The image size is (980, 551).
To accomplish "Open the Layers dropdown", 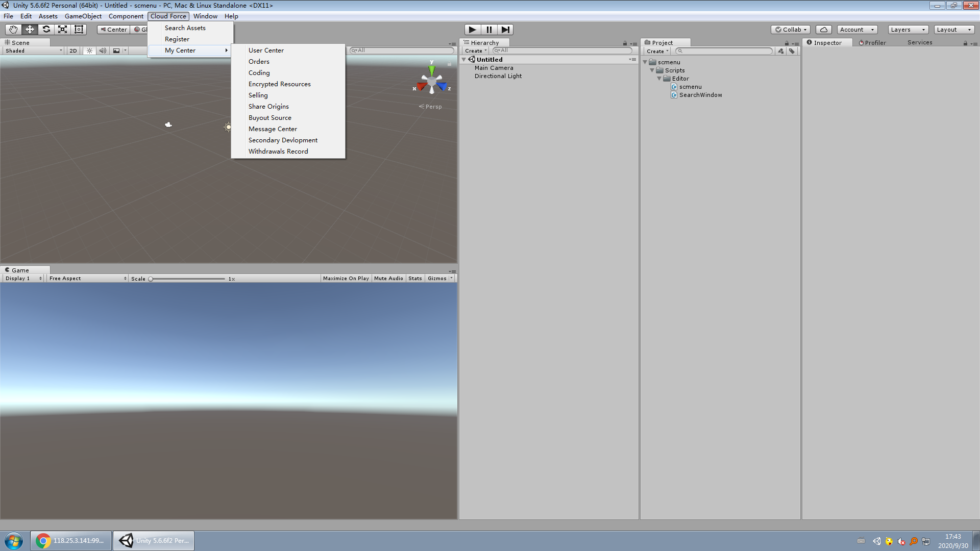I will pyautogui.click(x=908, y=30).
